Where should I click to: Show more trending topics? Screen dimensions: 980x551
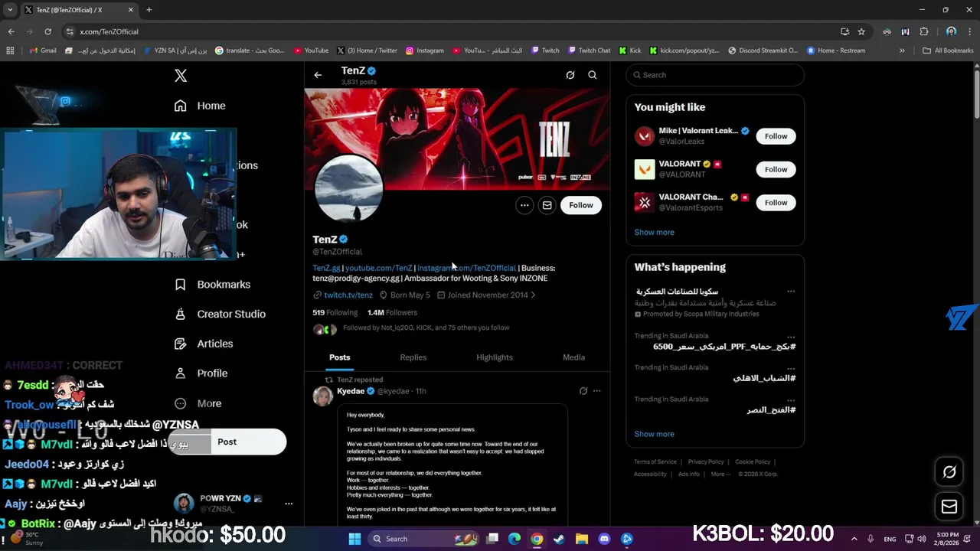pos(654,434)
